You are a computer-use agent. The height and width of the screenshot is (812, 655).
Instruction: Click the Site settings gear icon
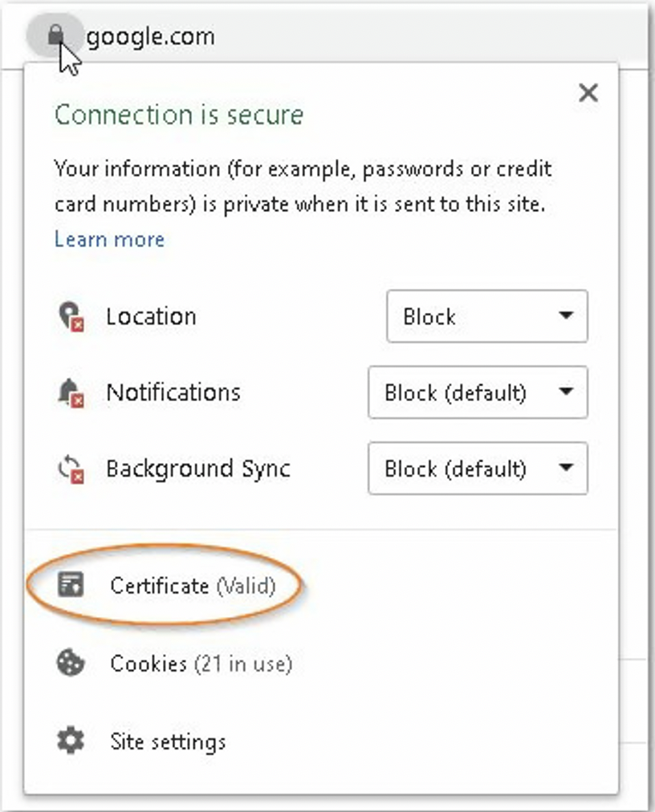71,741
